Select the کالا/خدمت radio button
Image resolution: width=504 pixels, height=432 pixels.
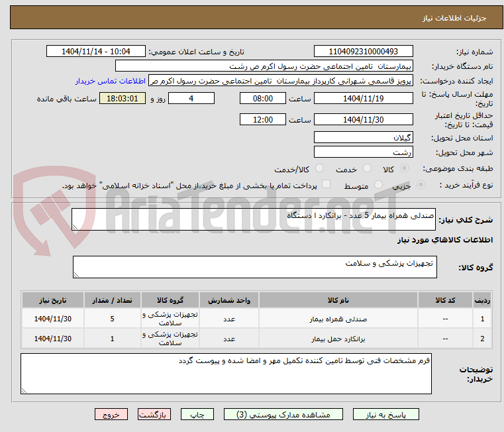click(x=319, y=168)
